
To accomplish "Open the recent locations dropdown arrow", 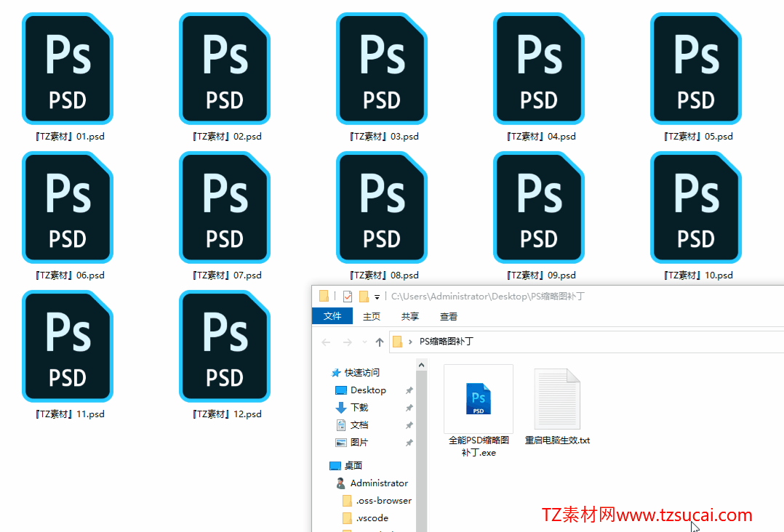I will point(364,342).
